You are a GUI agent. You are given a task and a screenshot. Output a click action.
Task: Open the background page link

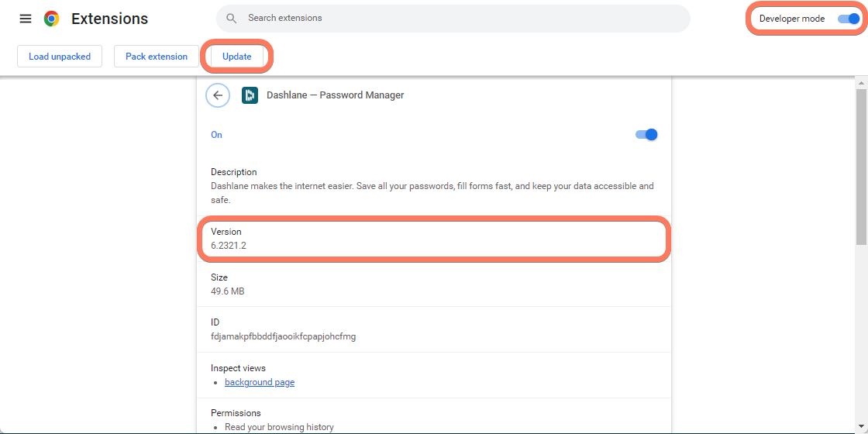click(x=260, y=382)
